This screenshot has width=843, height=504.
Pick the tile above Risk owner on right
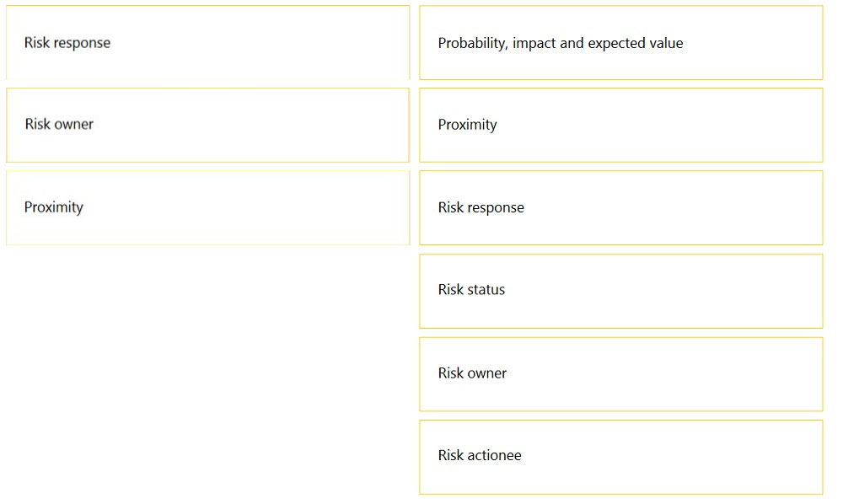(x=621, y=291)
